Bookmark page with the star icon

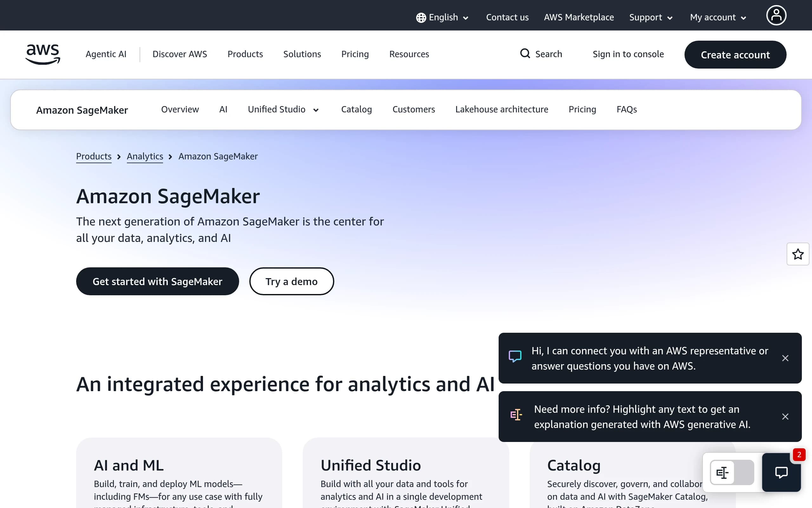(798, 254)
